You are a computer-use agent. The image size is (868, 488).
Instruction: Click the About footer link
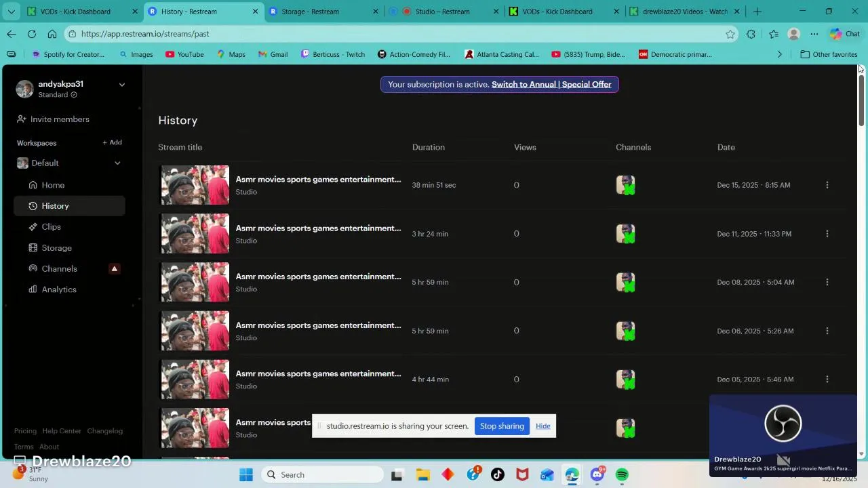click(x=49, y=447)
